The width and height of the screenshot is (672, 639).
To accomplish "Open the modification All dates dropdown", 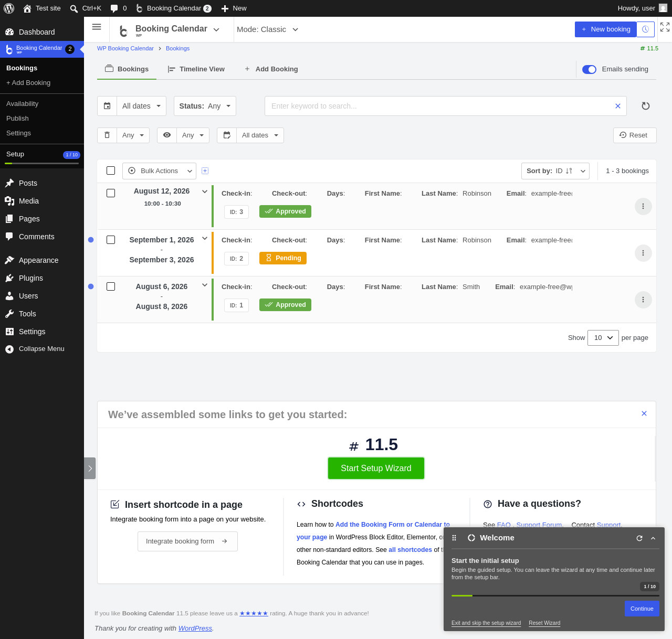I will click(260, 135).
